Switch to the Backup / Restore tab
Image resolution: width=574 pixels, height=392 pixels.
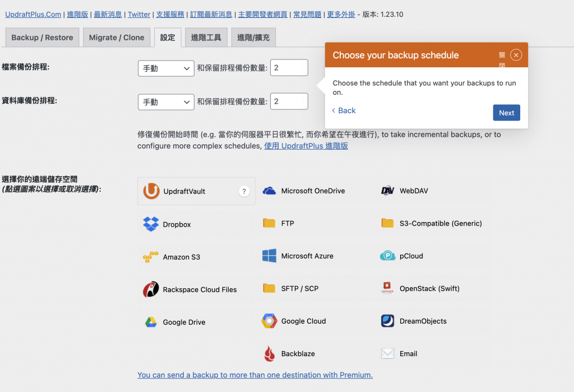[x=42, y=38]
